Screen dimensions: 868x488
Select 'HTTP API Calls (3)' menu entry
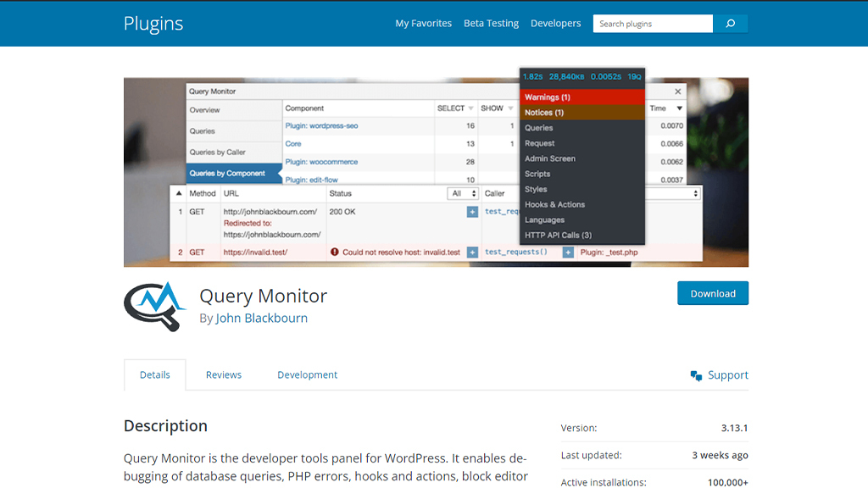click(x=560, y=235)
